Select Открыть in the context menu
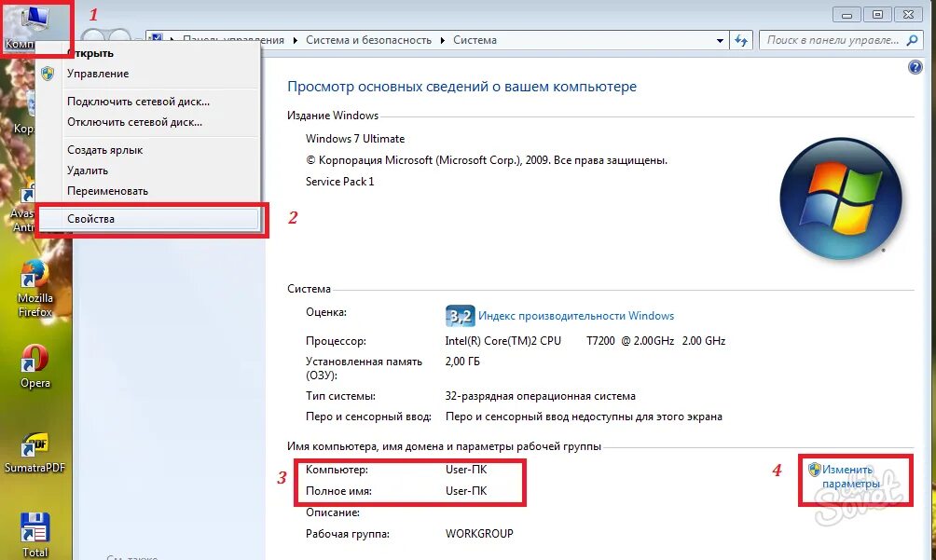The image size is (936, 560). pyautogui.click(x=147, y=53)
